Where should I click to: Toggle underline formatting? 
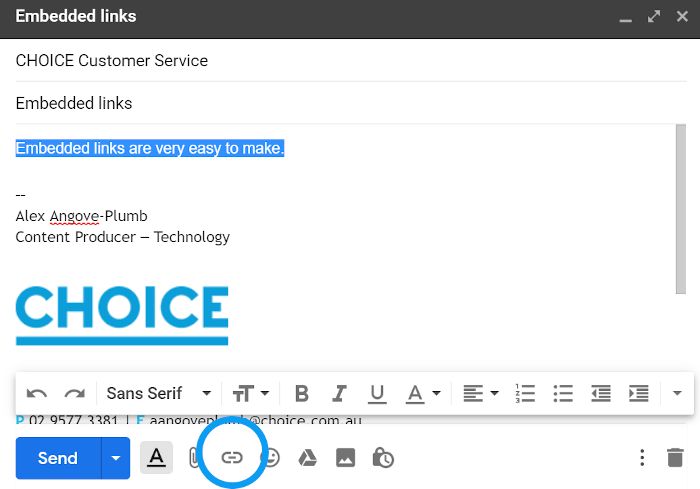(x=377, y=393)
